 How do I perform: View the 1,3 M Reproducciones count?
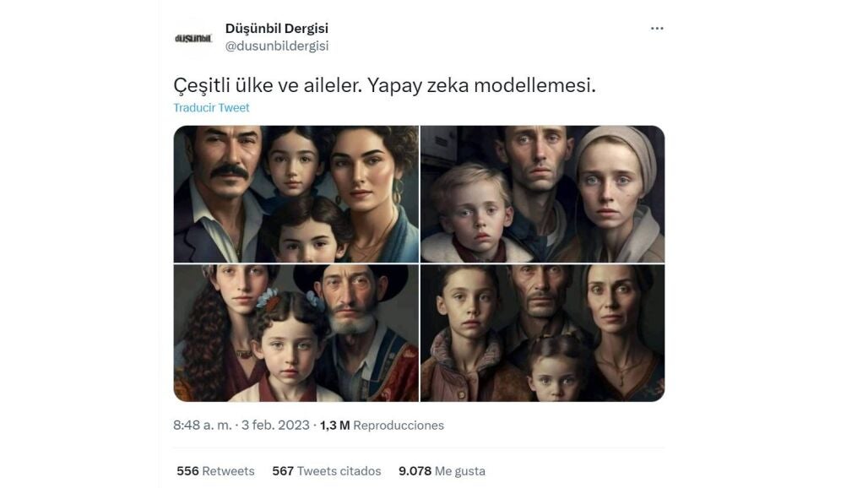coord(382,425)
